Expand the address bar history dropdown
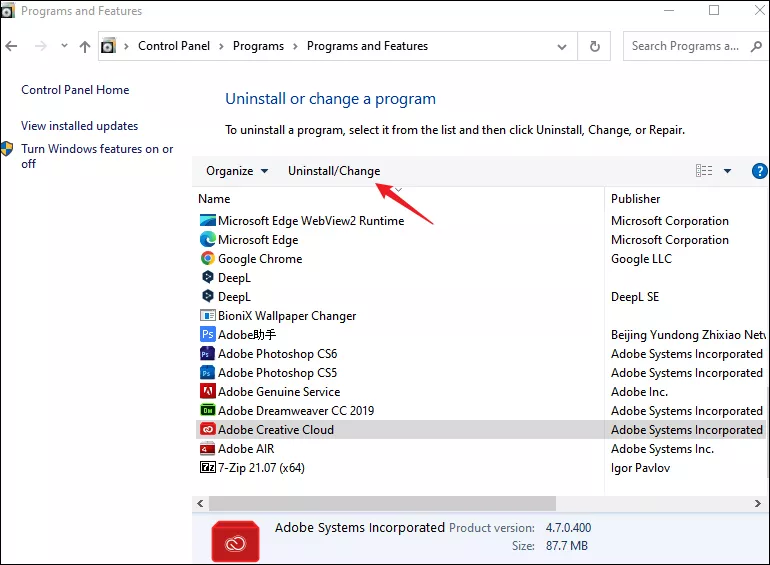The image size is (770, 565). pyautogui.click(x=562, y=47)
